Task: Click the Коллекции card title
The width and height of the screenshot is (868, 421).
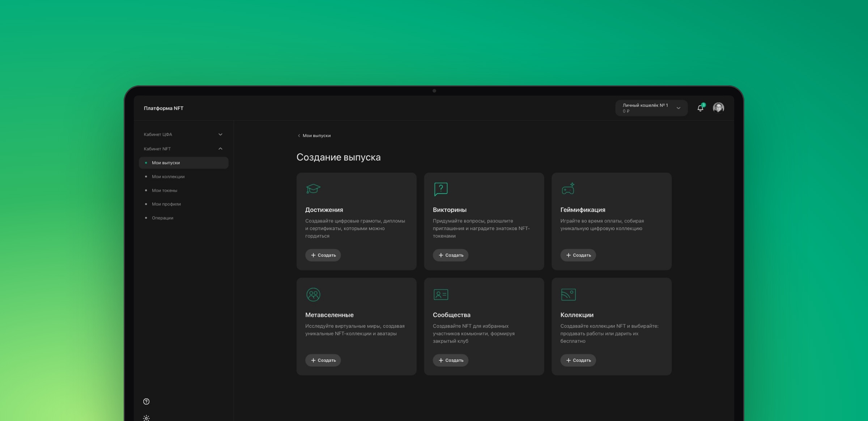Action: click(x=577, y=315)
